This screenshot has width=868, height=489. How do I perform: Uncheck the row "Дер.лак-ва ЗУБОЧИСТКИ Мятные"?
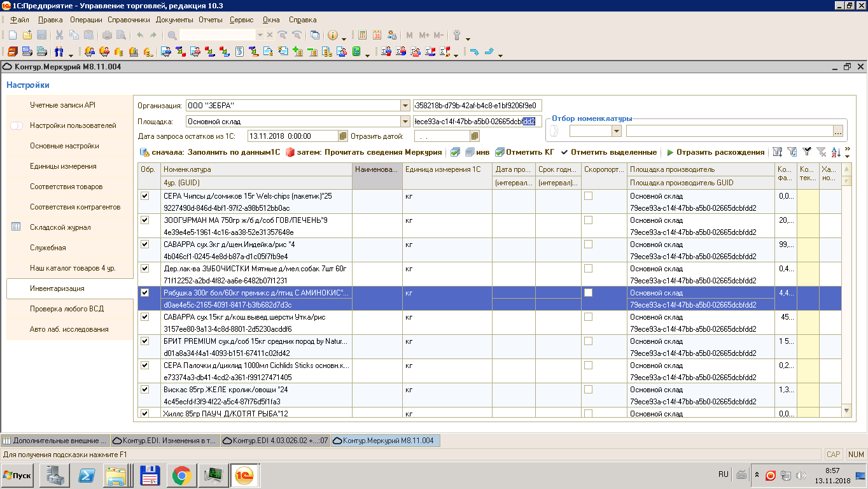[145, 268]
